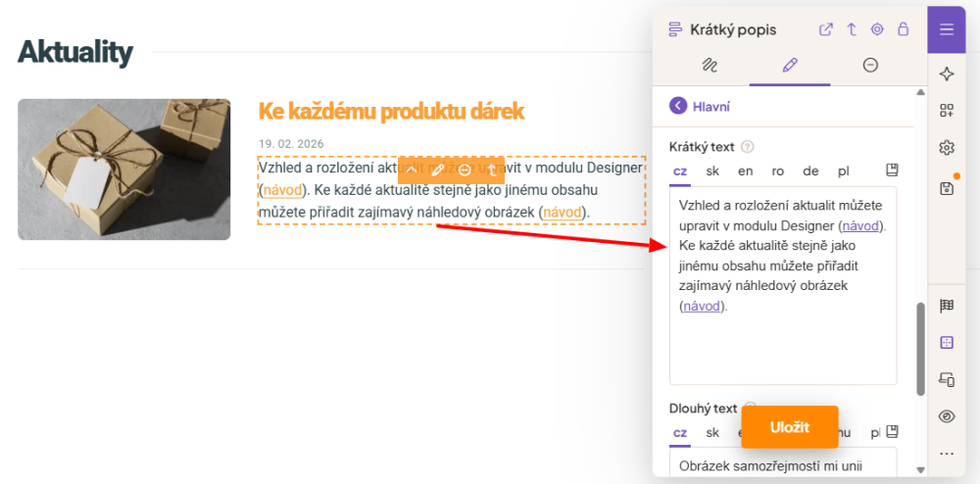The height and width of the screenshot is (484, 980).
Task: Open the add-widgets grid icon in sidebar
Action: tap(946, 111)
